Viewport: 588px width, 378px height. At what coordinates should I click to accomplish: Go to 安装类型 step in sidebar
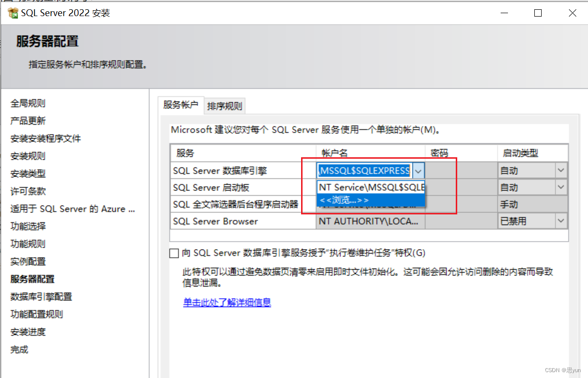[28, 173]
